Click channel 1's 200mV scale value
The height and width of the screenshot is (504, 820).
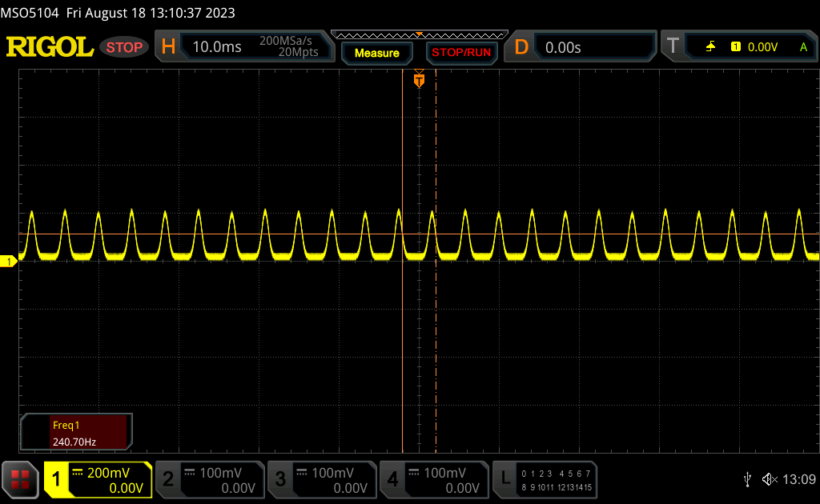108,473
